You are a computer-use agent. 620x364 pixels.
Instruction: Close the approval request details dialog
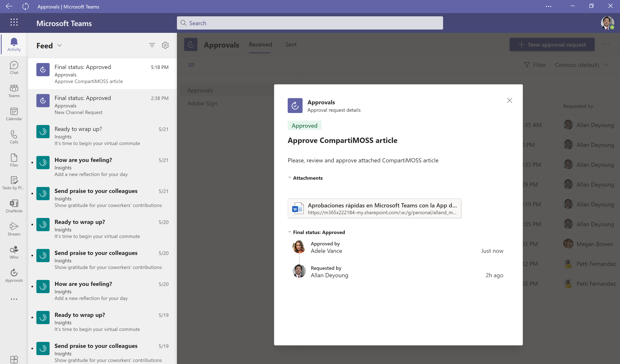point(509,100)
